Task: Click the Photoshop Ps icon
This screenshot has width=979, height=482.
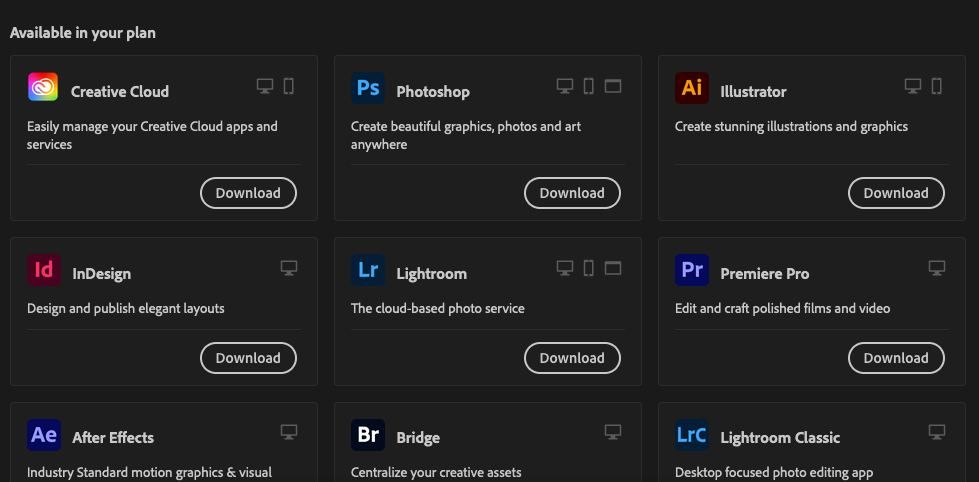Action: 368,89
